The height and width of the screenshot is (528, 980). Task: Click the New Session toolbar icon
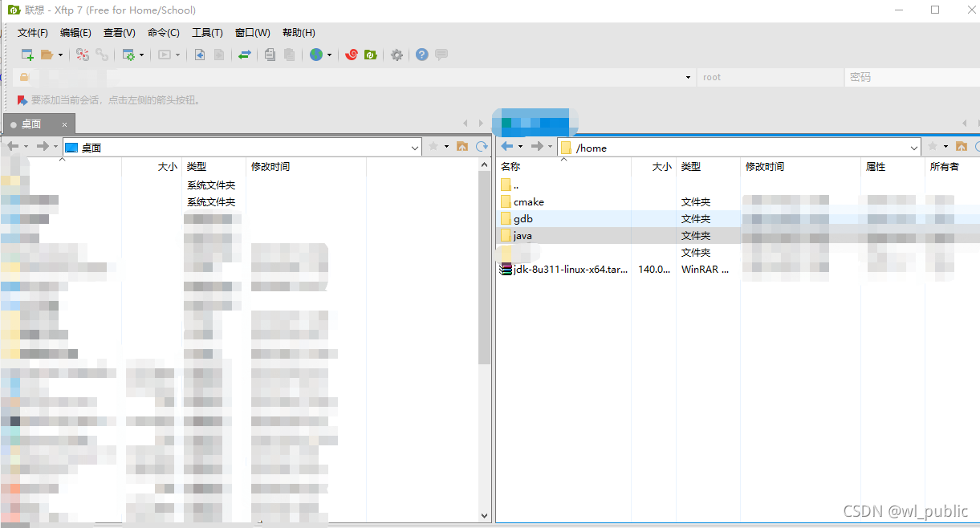coord(27,55)
